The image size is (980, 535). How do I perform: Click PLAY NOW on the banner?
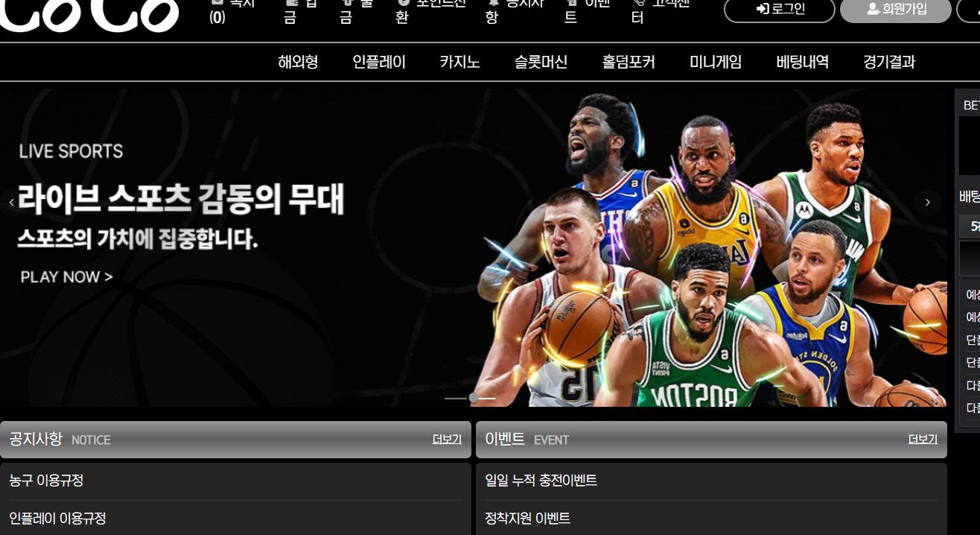66,277
